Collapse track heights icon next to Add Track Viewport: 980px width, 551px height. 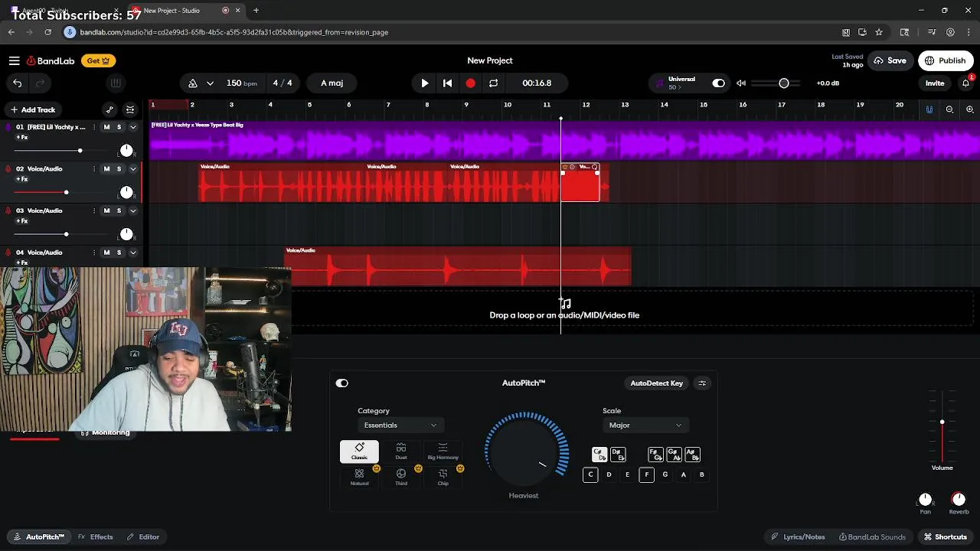130,109
